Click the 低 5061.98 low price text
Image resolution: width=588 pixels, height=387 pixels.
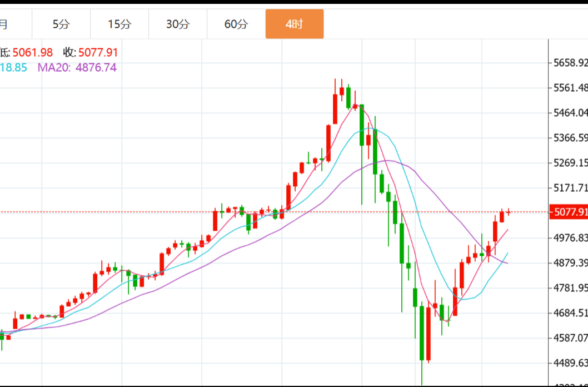coord(27,53)
